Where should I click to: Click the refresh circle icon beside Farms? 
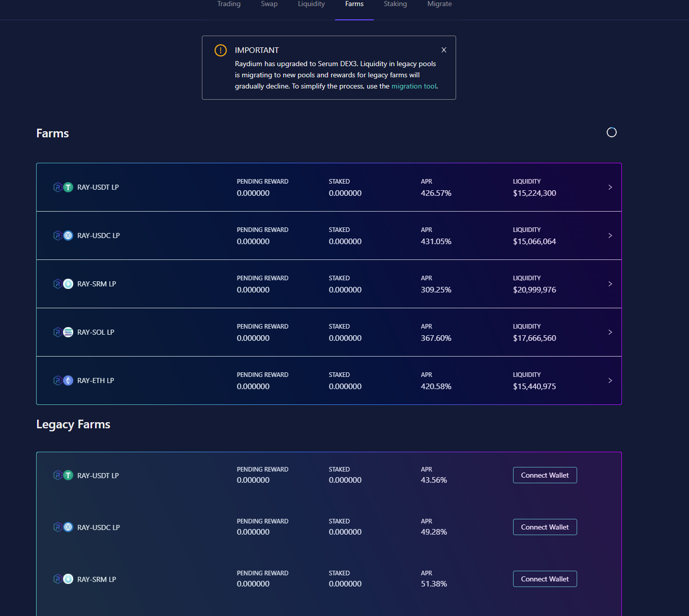tap(612, 132)
